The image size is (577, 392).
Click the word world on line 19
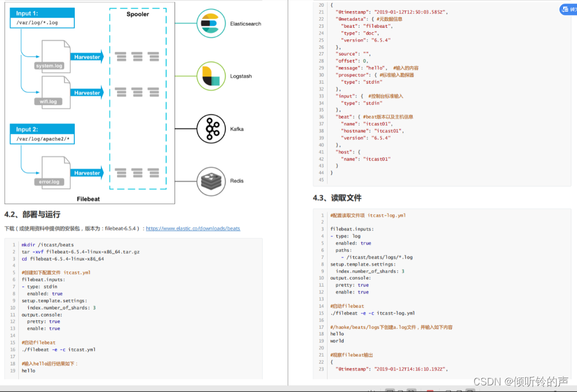coord(337,341)
